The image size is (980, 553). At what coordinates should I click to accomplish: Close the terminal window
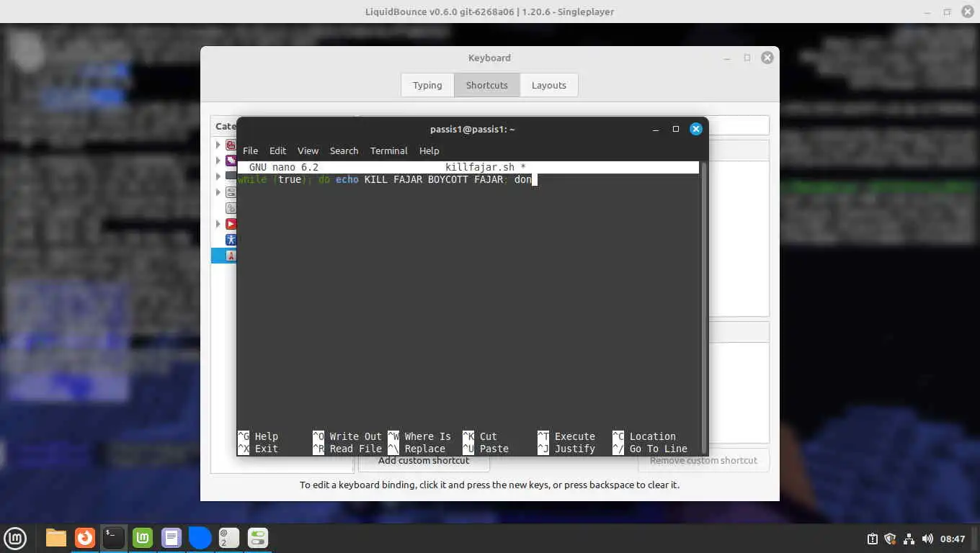tap(696, 129)
